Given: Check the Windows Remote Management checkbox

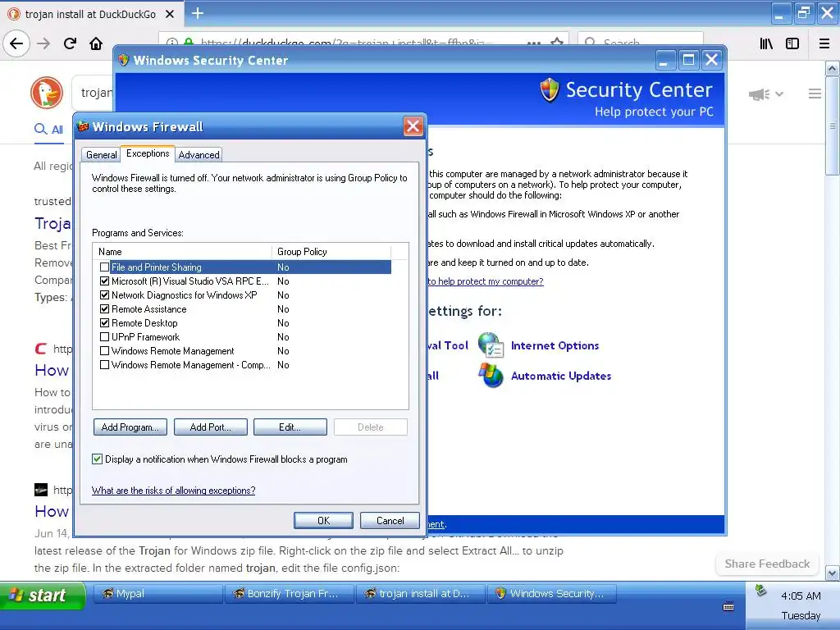Looking at the screenshot, I should (104, 350).
